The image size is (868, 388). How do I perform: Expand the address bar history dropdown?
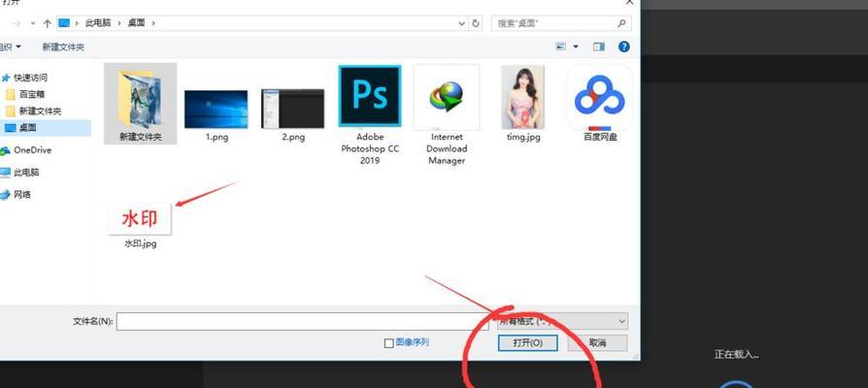point(462,23)
